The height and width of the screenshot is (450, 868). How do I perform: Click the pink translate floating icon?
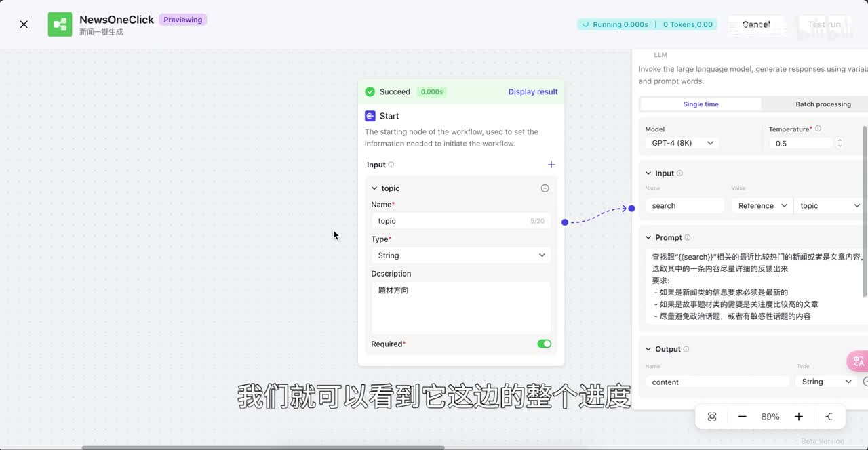pos(858,361)
